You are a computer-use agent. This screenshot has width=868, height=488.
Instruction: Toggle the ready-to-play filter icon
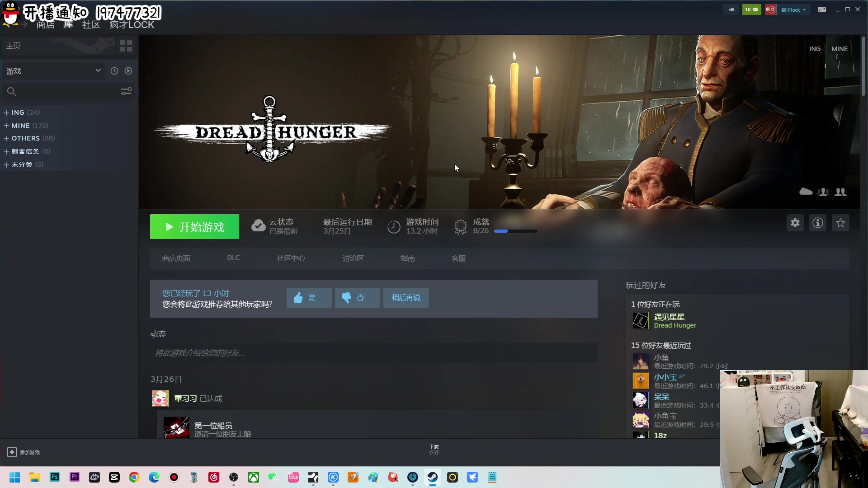tap(128, 71)
